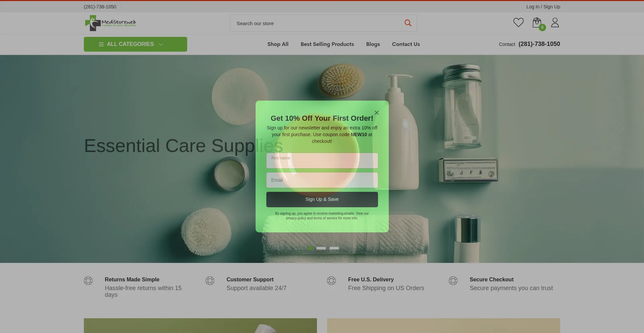Image resolution: width=644 pixels, height=333 pixels.
Task: Click the Returns Made Simple lifebuoy icon
Action: tap(88, 281)
